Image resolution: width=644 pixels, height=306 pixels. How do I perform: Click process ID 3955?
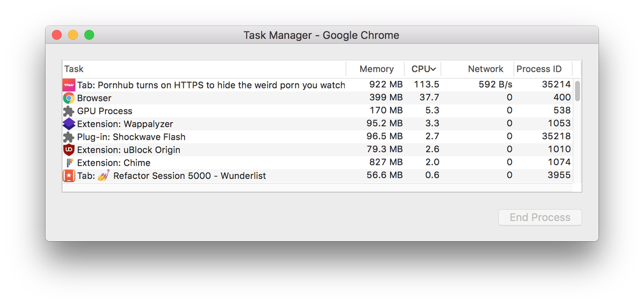click(x=559, y=175)
